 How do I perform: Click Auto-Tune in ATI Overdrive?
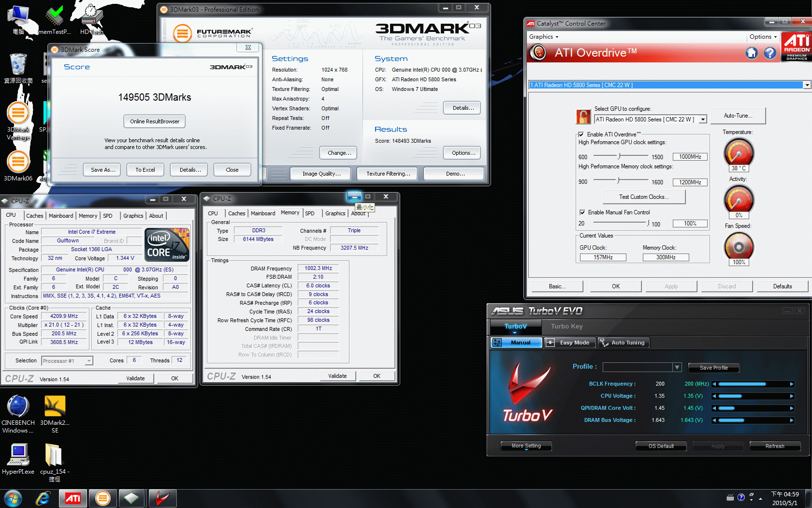point(738,116)
